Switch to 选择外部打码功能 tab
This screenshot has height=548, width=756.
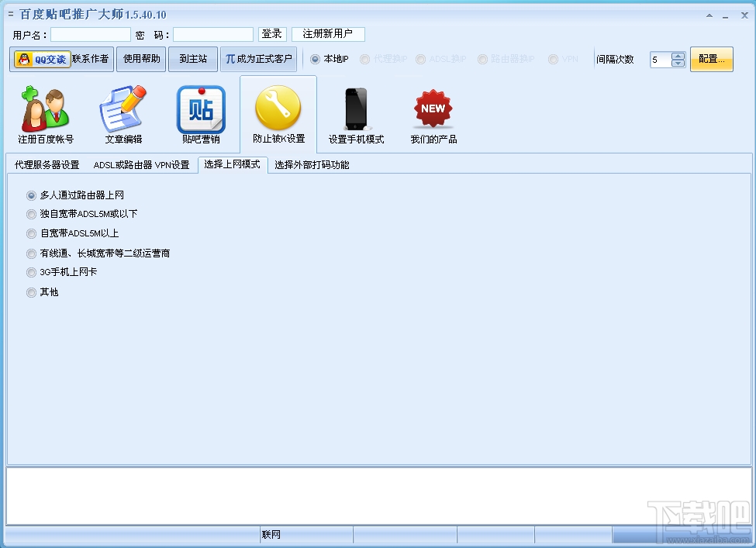(312, 165)
